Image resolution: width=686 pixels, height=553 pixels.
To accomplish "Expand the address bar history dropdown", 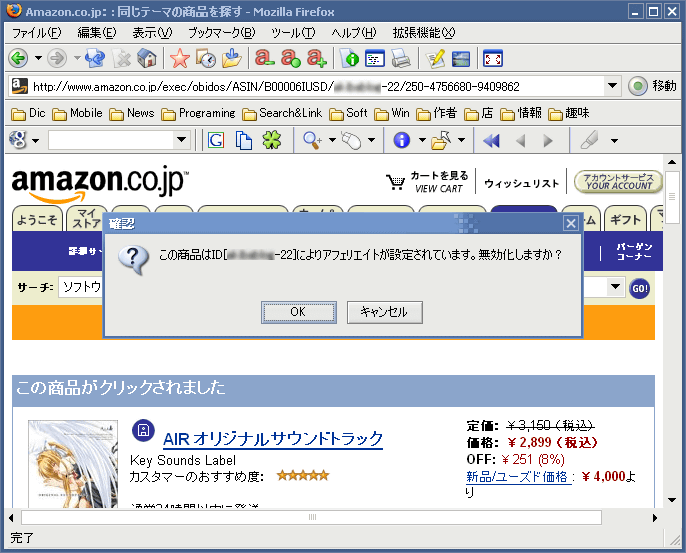I will click(612, 86).
